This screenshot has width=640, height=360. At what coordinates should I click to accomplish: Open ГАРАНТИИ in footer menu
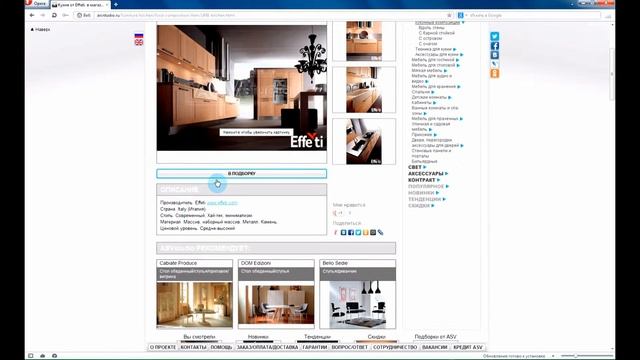pyautogui.click(x=315, y=347)
